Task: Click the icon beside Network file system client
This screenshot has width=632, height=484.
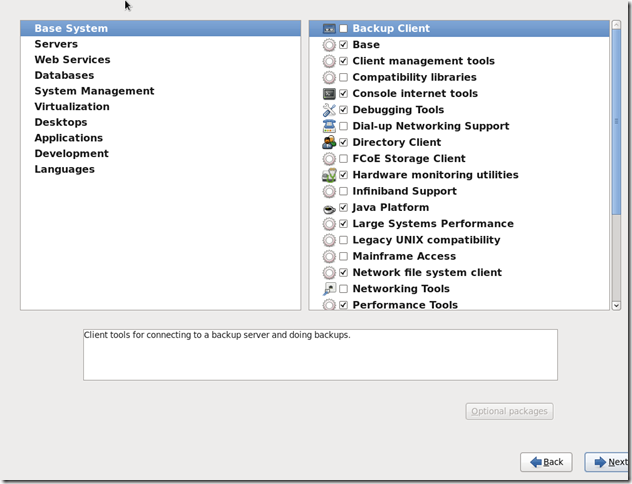Action: coord(329,273)
